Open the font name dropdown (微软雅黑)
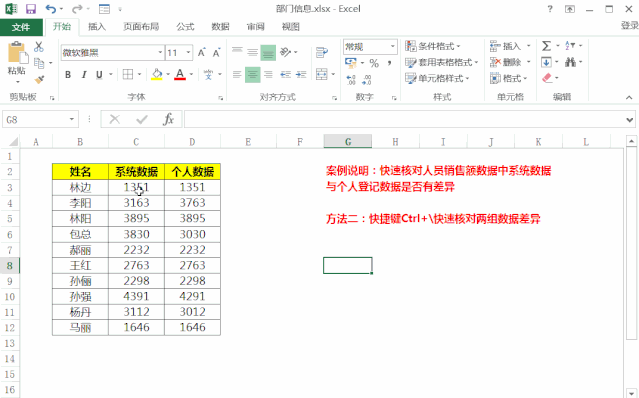This screenshot has height=398, width=639. 160,53
